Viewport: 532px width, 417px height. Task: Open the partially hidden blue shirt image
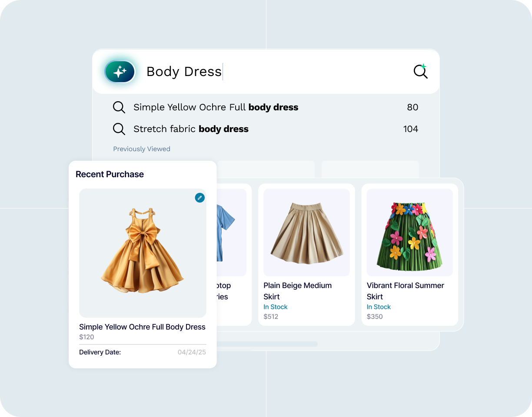click(x=232, y=232)
